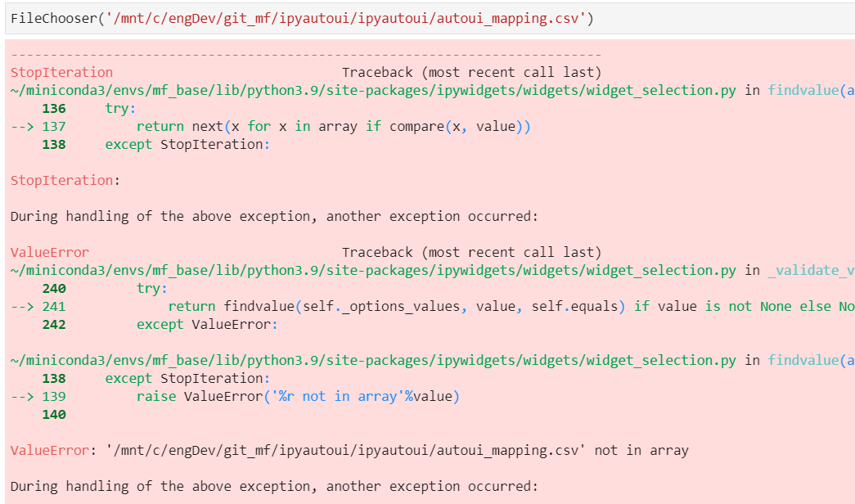
Task: Click the first 'StopIteration' error heading
Action: coord(61,73)
